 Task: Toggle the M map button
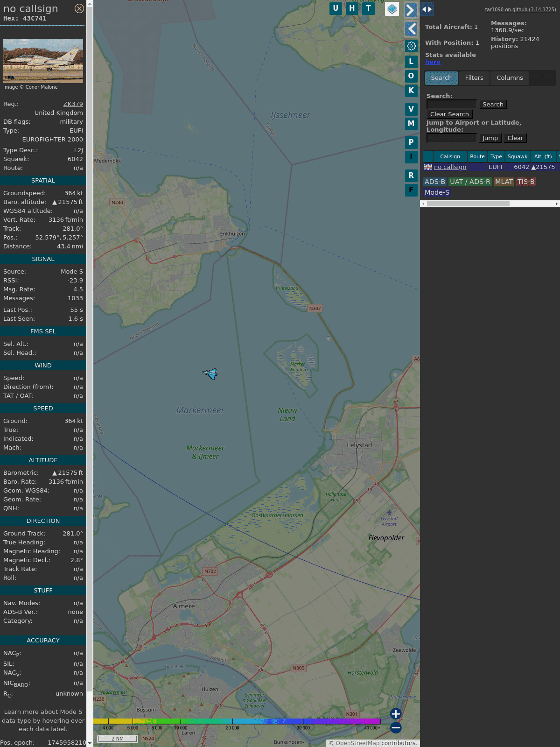(411, 123)
